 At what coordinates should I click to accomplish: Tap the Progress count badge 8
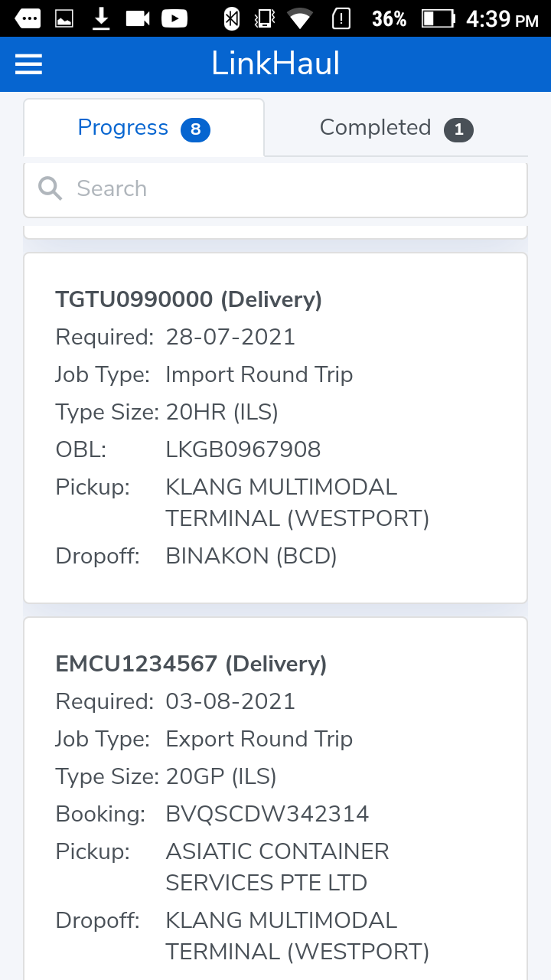(x=195, y=129)
